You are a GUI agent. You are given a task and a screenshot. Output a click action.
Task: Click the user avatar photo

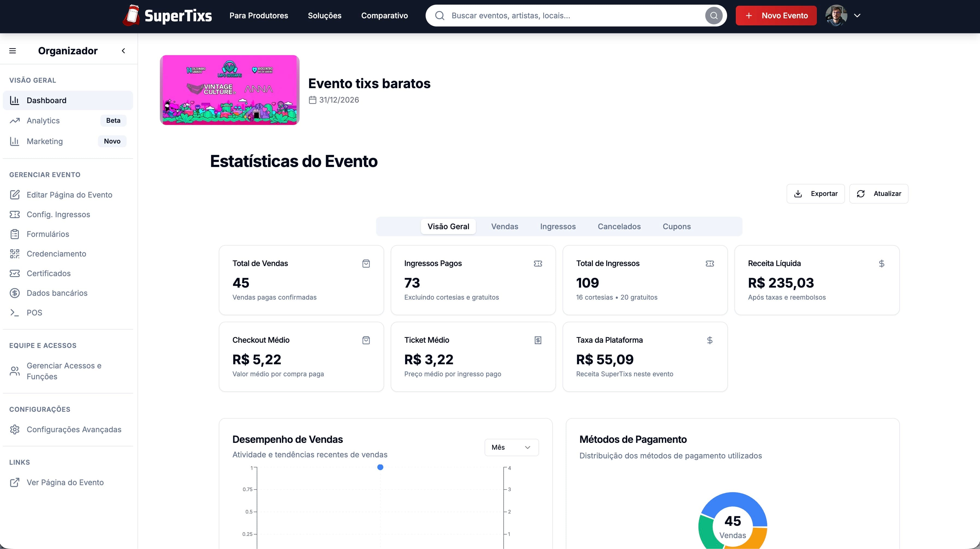click(836, 16)
